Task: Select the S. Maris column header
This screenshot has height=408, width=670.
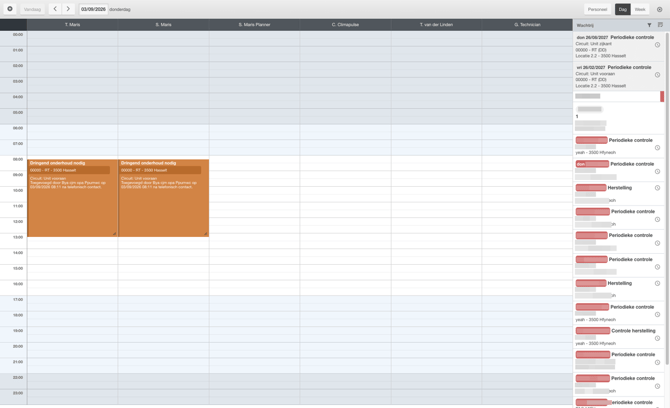Action: coord(163,25)
